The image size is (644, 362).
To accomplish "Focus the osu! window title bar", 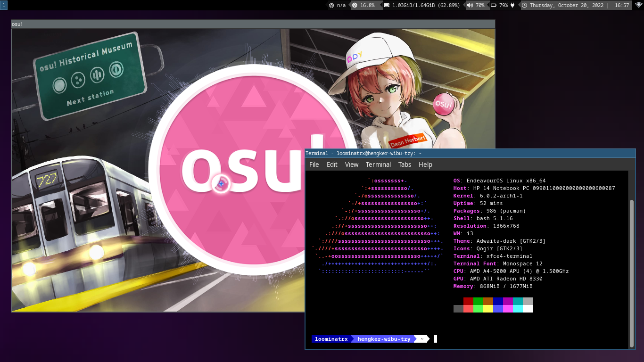I will pyautogui.click(x=253, y=24).
